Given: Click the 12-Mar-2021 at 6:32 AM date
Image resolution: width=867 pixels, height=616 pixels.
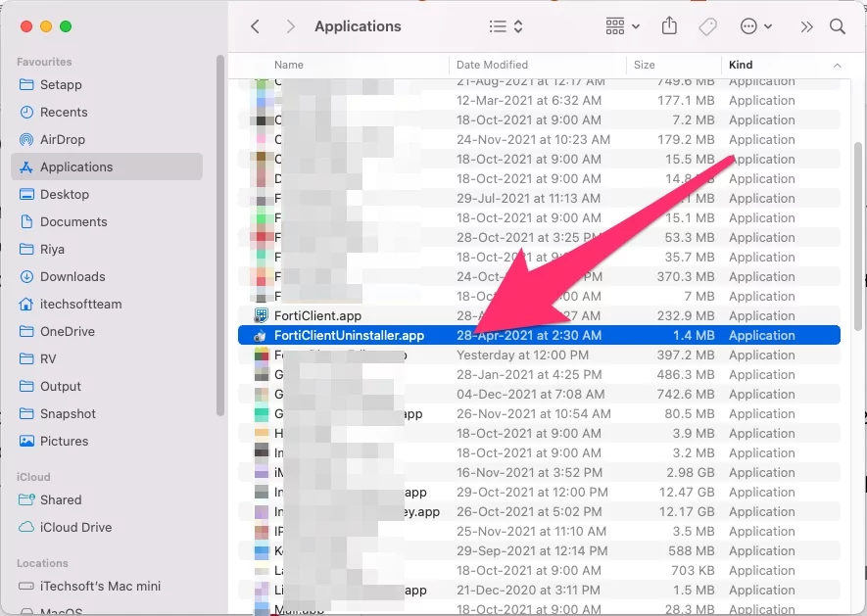Looking at the screenshot, I should click(x=529, y=101).
